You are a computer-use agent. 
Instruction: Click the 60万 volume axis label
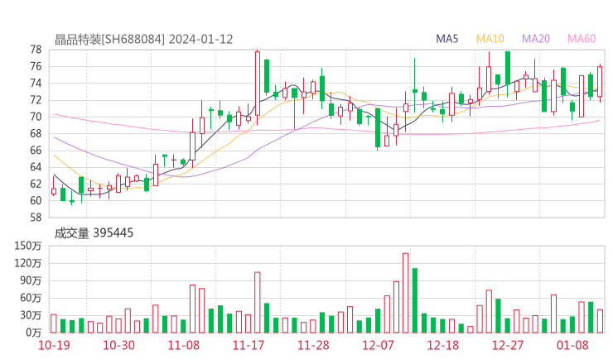(x=31, y=298)
